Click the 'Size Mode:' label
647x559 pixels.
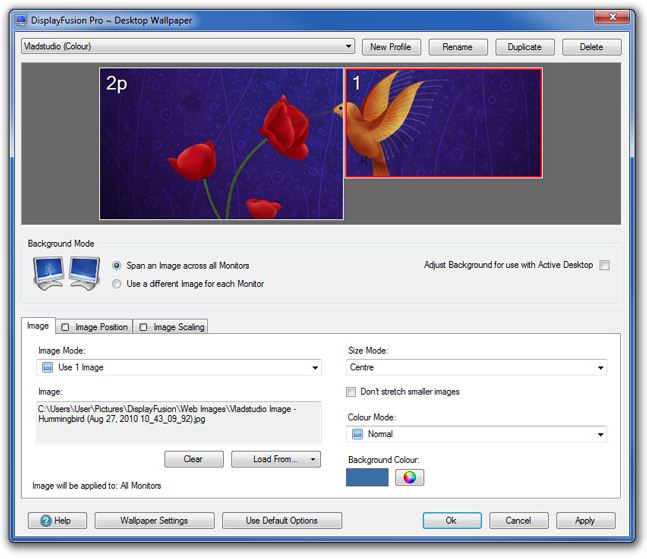tap(368, 351)
